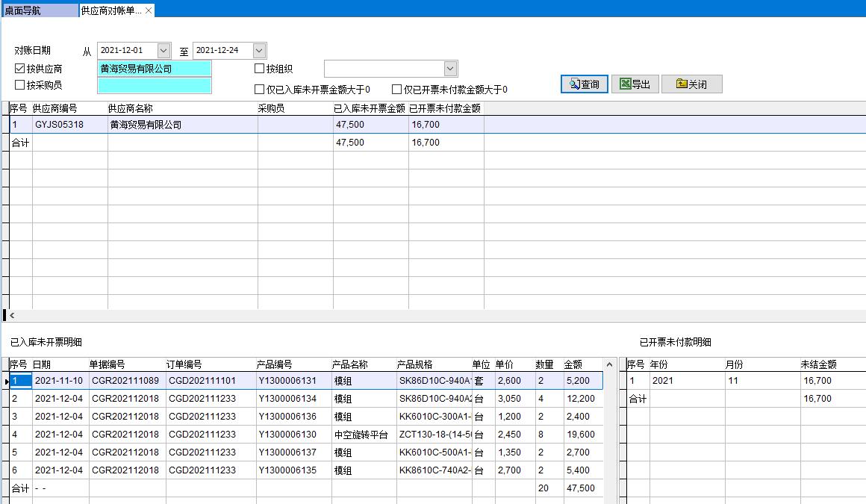Screen dimensions: 866x504
Task: Click the empty 采购员 input field
Action: (154, 85)
